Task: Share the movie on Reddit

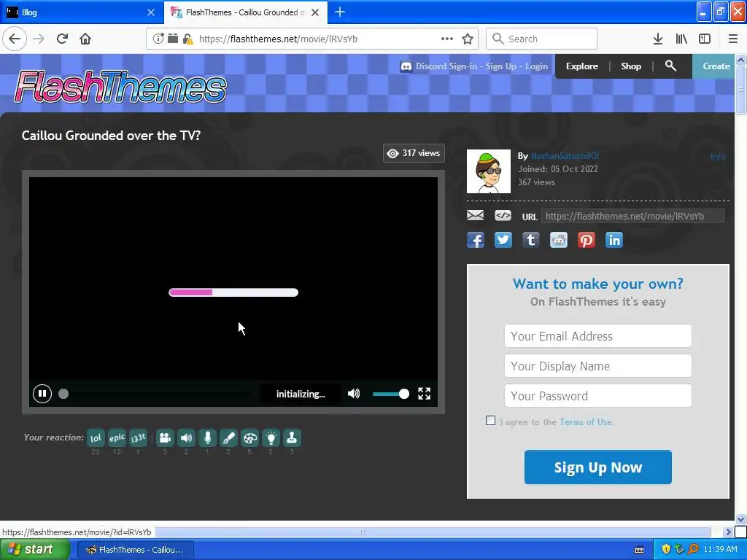Action: click(558, 240)
